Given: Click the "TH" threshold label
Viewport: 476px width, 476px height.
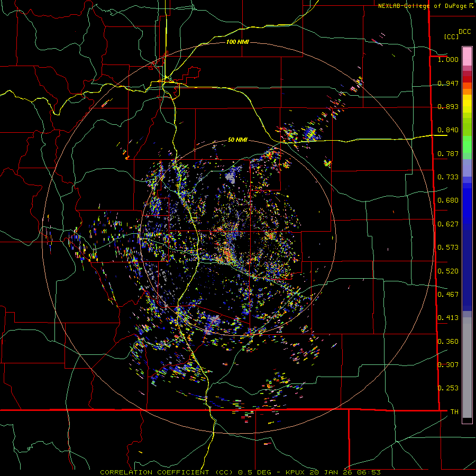Looking at the screenshot, I should (454, 412).
